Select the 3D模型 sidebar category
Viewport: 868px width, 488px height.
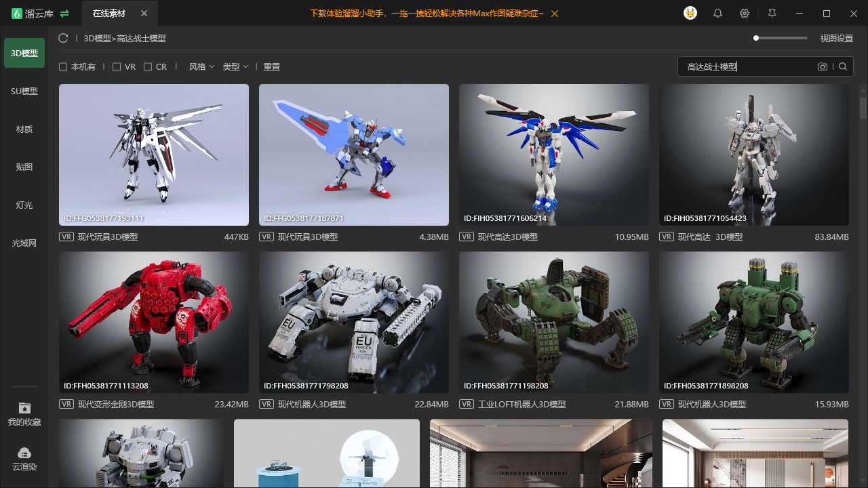pos(24,53)
